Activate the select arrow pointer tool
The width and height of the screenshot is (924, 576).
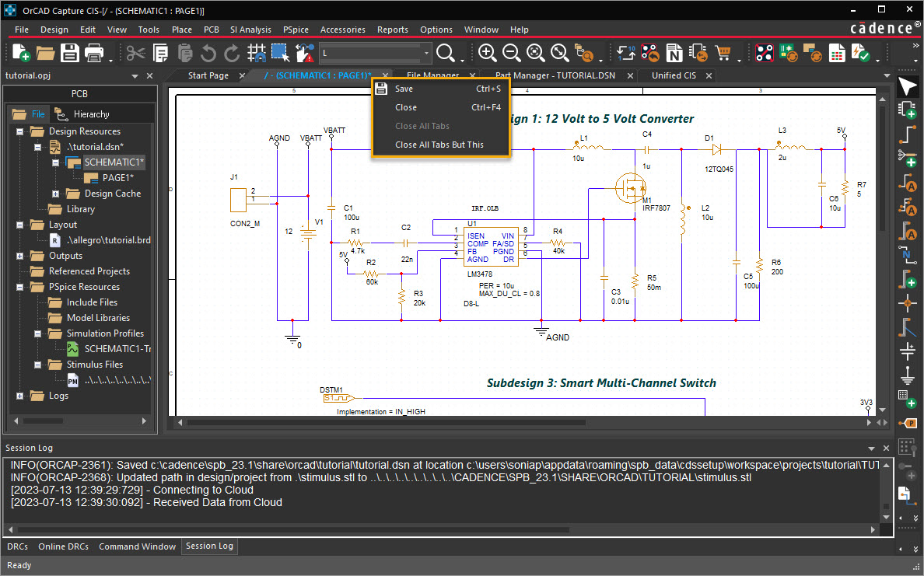click(907, 86)
